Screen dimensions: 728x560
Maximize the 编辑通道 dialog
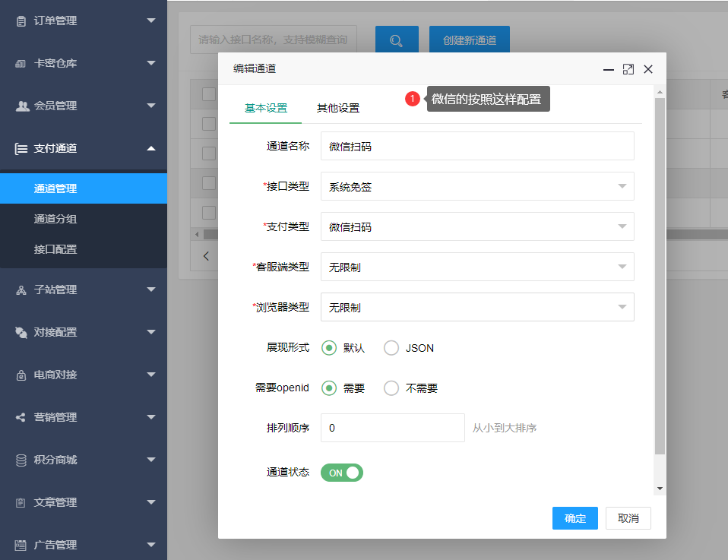628,70
